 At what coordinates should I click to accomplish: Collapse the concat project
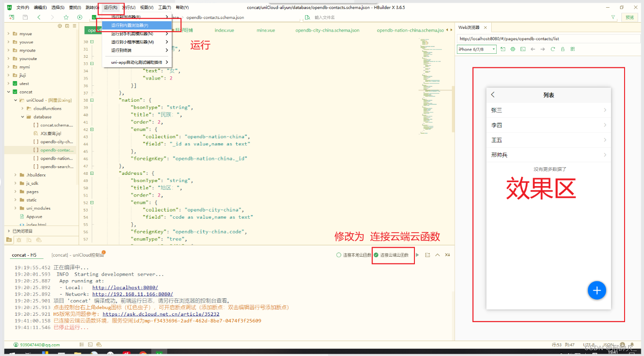point(9,92)
